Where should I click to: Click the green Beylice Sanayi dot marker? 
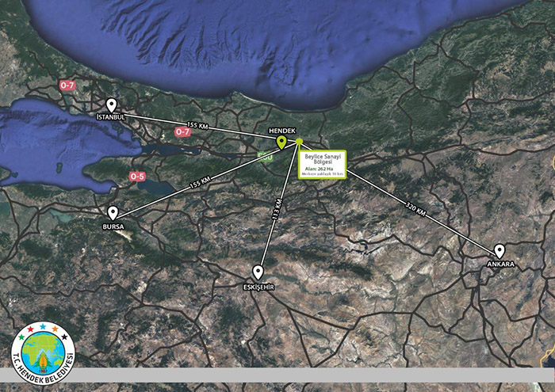click(299, 143)
